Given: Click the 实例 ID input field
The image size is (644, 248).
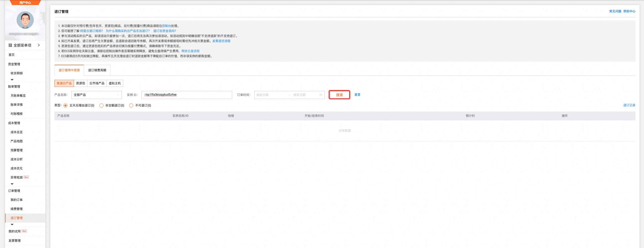Looking at the screenshot, I should point(187,95).
